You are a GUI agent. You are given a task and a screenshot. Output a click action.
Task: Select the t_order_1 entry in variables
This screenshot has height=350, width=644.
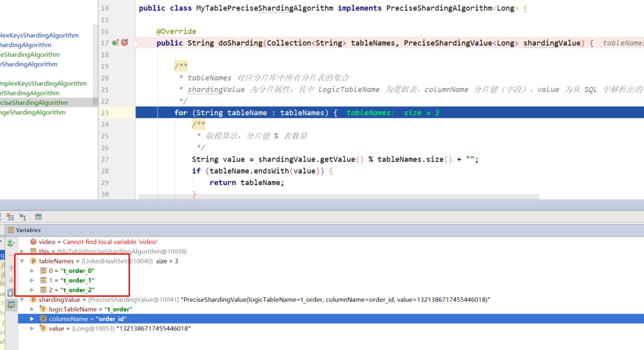(72, 280)
